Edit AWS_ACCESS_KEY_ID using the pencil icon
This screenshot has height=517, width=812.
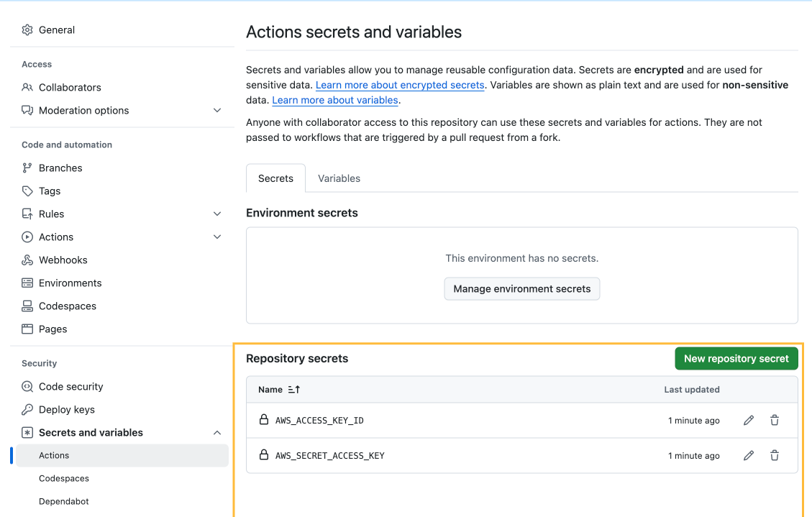(x=749, y=420)
